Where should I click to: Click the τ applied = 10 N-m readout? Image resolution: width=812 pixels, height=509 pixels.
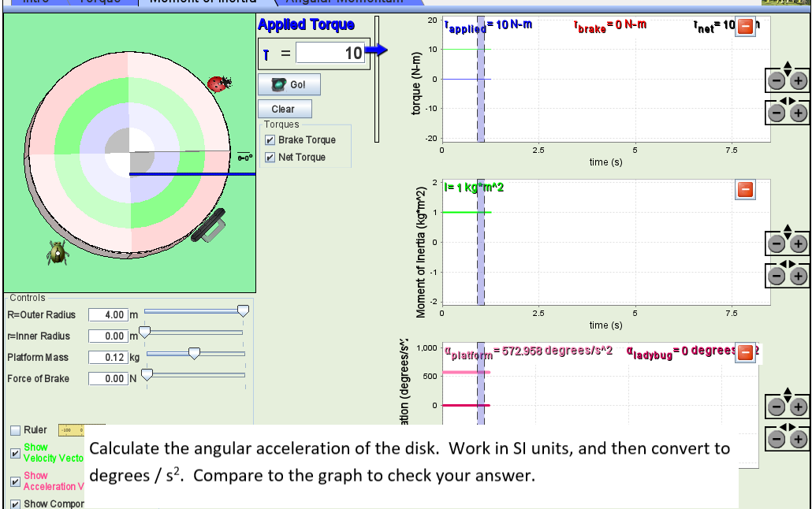pyautogui.click(x=488, y=25)
